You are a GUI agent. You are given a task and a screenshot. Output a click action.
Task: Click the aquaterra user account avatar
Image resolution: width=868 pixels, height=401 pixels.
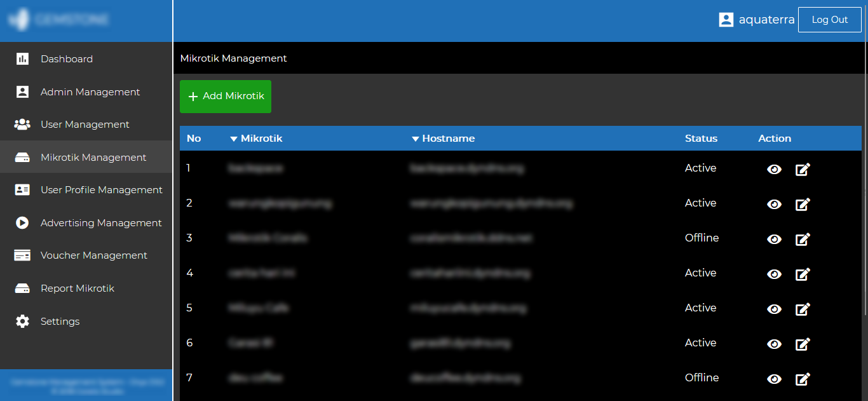726,20
